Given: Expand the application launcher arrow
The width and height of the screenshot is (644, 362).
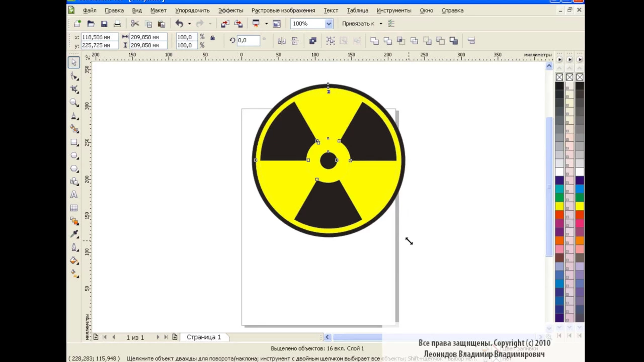Looking at the screenshot, I should pos(266,24).
